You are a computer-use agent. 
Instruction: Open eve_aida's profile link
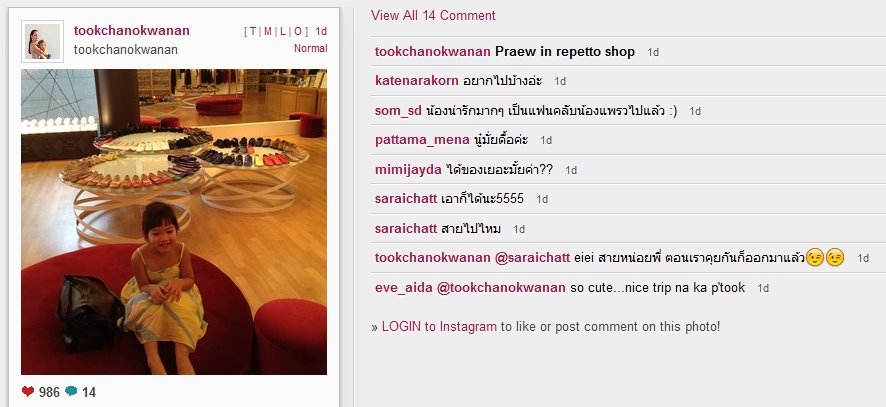point(404,288)
